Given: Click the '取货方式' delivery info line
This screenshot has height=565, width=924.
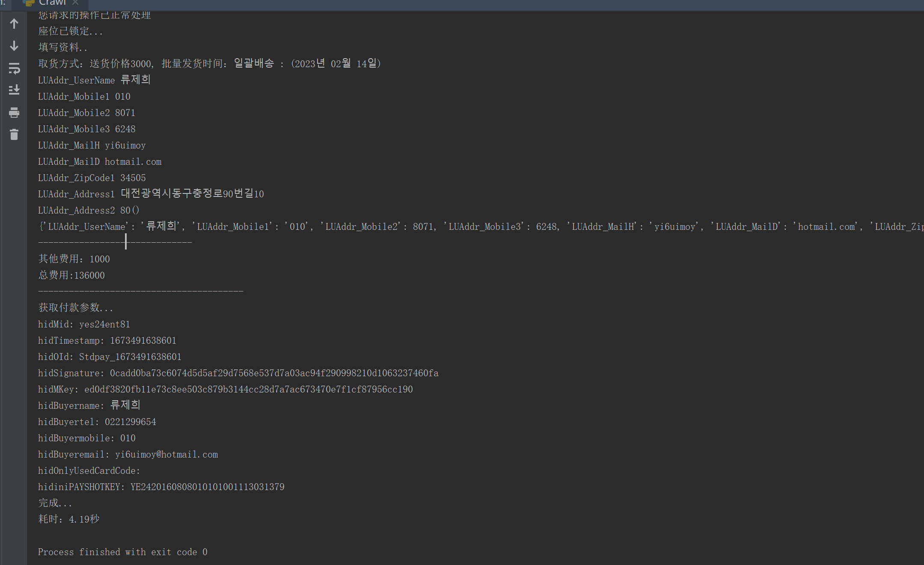Looking at the screenshot, I should 210,64.
